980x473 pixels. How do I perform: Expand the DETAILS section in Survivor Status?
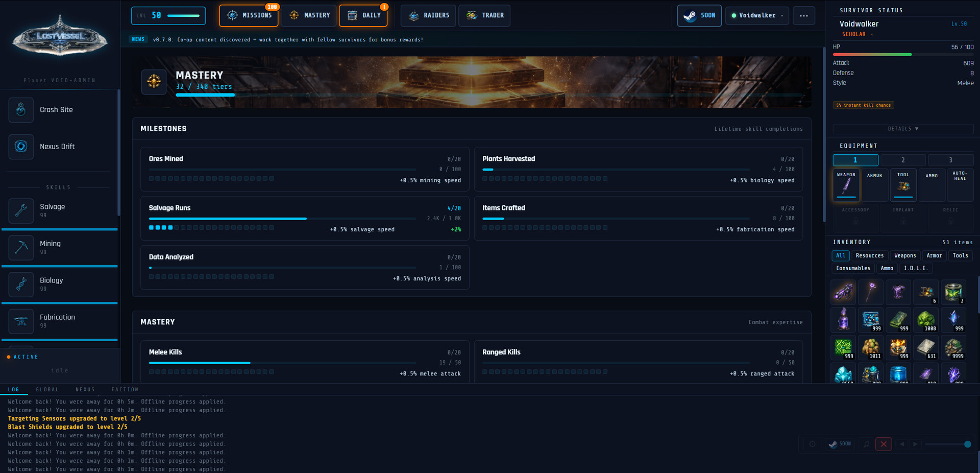click(x=902, y=129)
